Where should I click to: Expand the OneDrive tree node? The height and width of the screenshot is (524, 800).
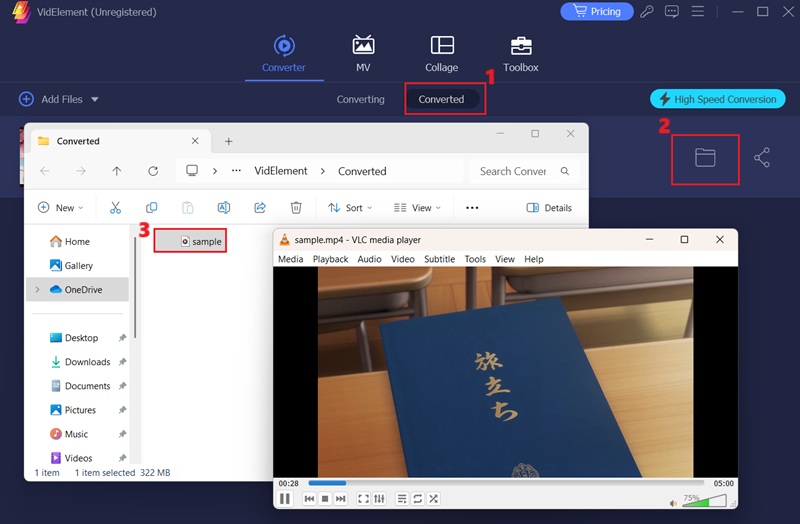[x=37, y=289]
